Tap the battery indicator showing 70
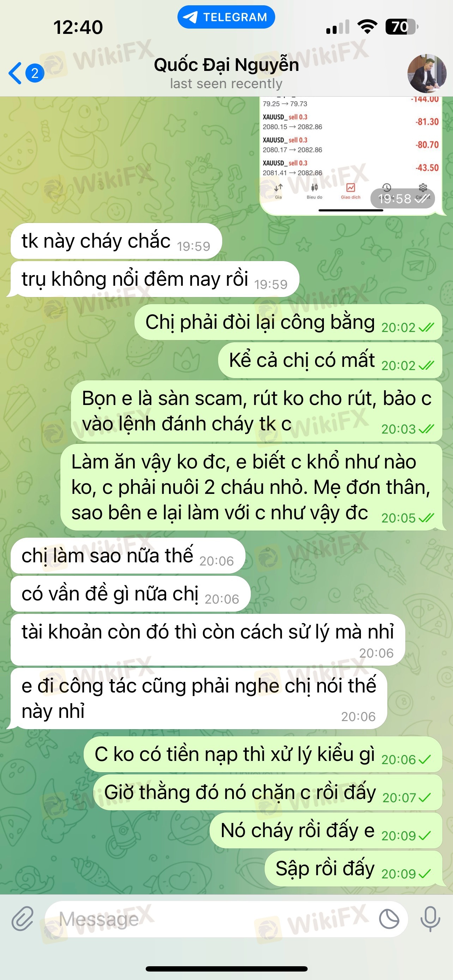The width and height of the screenshot is (453, 980). (x=401, y=26)
